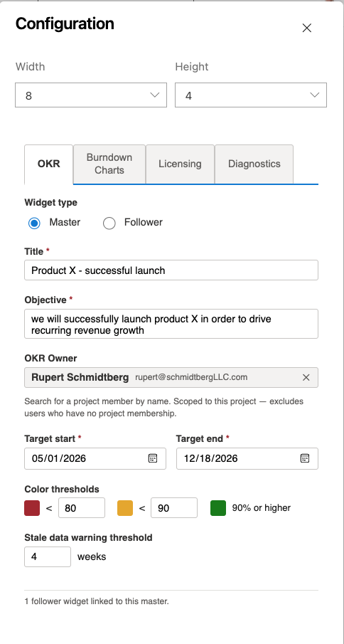Image resolution: width=344 pixels, height=644 pixels.
Task: Select the Master widget type
Action: click(34, 223)
